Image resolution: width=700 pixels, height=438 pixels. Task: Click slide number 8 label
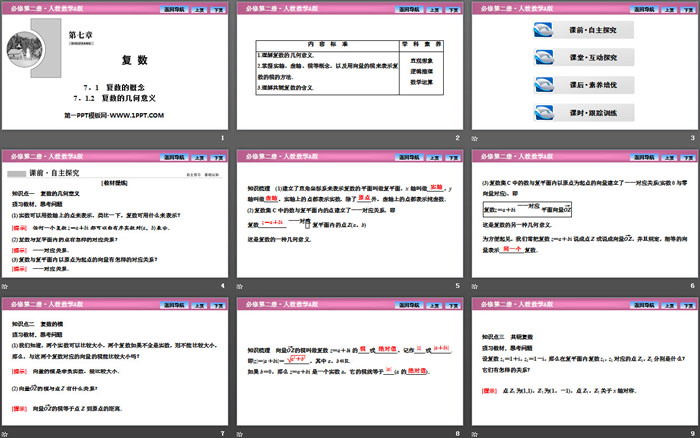pos(457,434)
